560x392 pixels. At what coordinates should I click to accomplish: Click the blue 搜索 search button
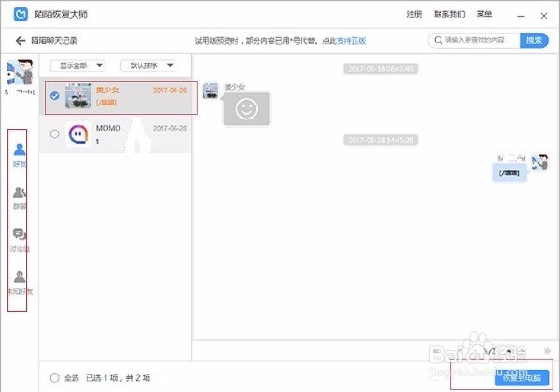click(x=534, y=40)
